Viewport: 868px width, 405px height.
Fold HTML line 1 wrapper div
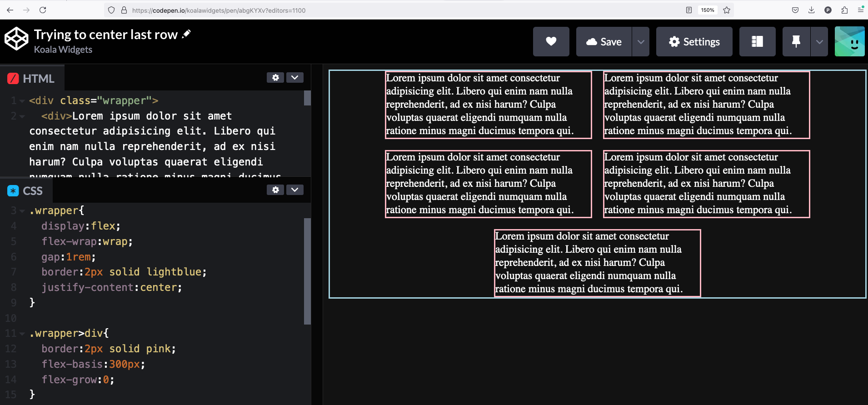pyautogui.click(x=22, y=101)
